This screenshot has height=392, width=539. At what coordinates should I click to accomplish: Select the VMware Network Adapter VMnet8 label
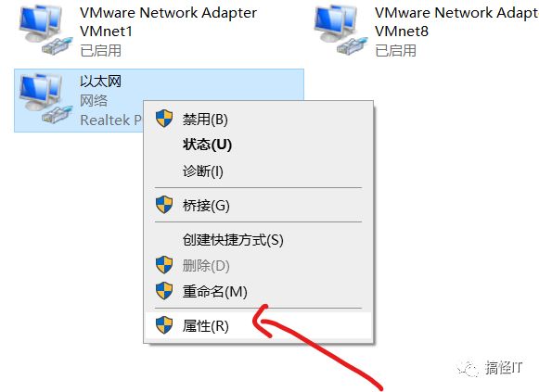coord(456,22)
